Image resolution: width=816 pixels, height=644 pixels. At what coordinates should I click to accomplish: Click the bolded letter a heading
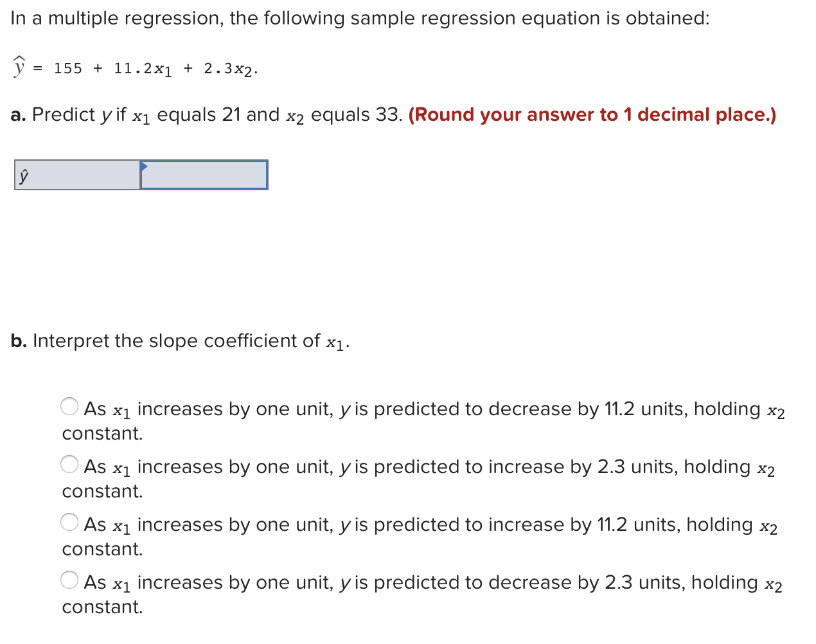click(x=17, y=114)
